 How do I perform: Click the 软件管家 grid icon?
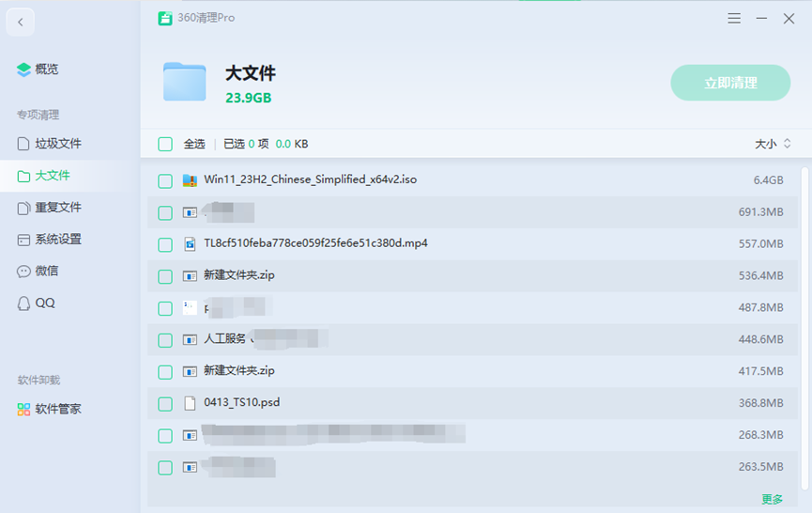tap(23, 410)
